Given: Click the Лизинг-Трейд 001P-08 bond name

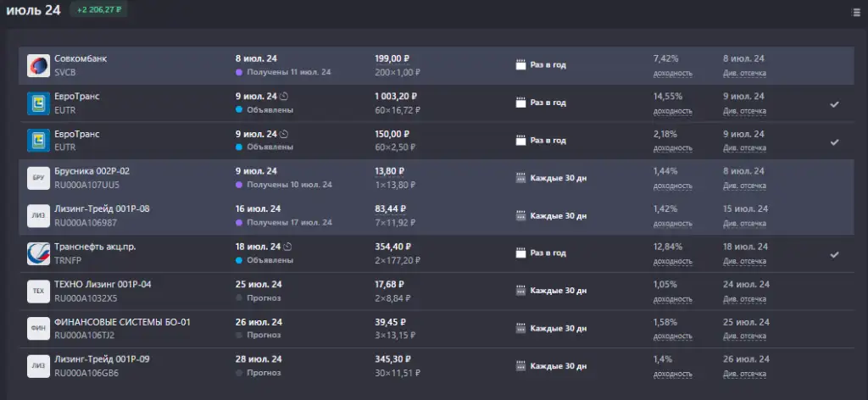Looking at the screenshot, I should (102, 208).
